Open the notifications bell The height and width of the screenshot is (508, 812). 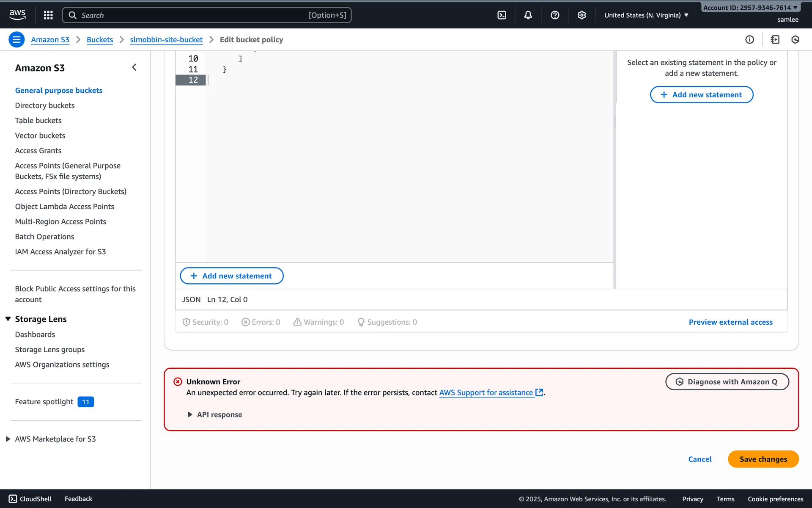tap(528, 15)
